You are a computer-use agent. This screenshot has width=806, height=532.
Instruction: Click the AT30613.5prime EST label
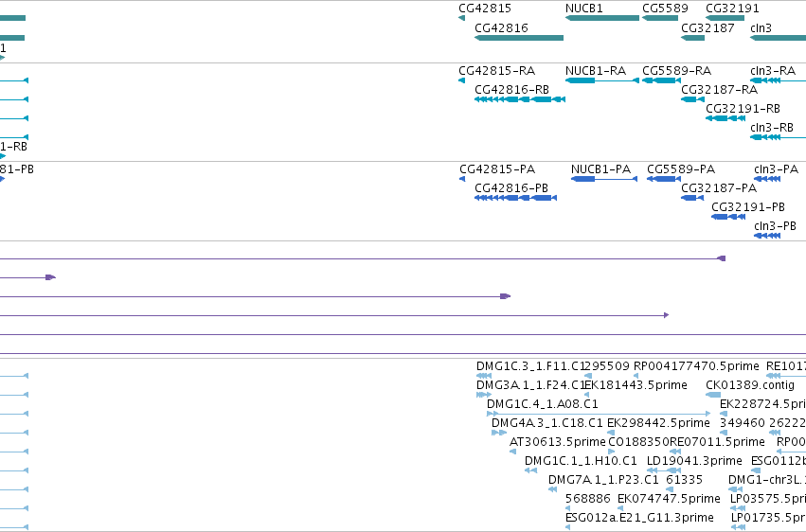[x=557, y=442]
